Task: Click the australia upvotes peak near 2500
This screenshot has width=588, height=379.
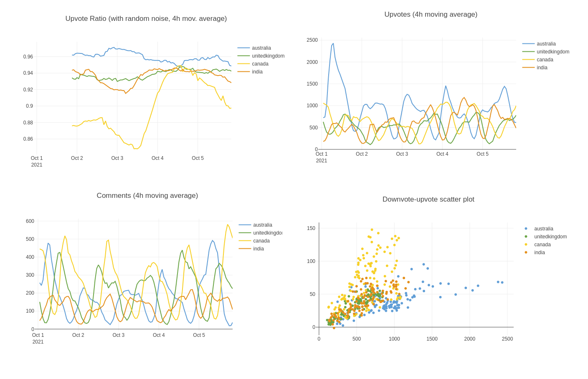Action: pyautogui.click(x=333, y=43)
